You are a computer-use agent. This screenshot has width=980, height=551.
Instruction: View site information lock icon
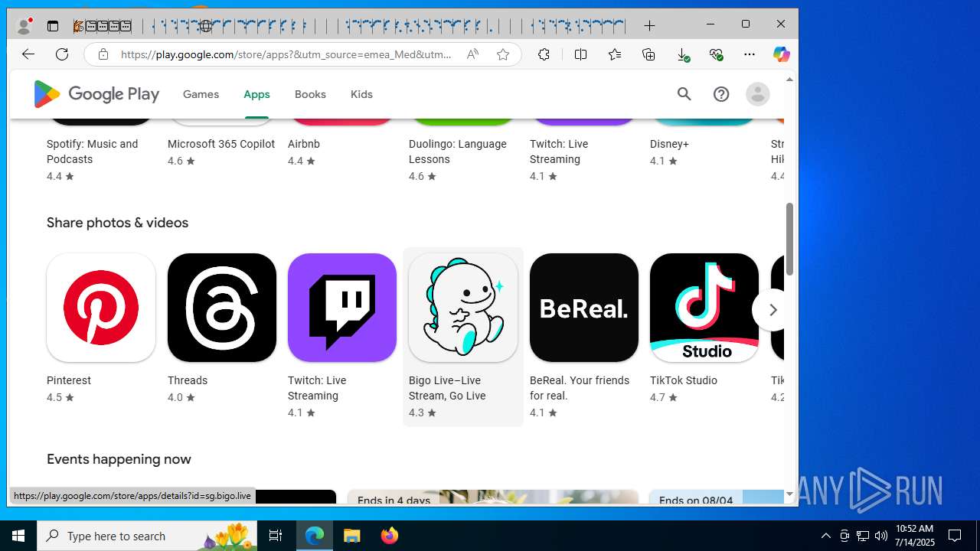(x=103, y=54)
